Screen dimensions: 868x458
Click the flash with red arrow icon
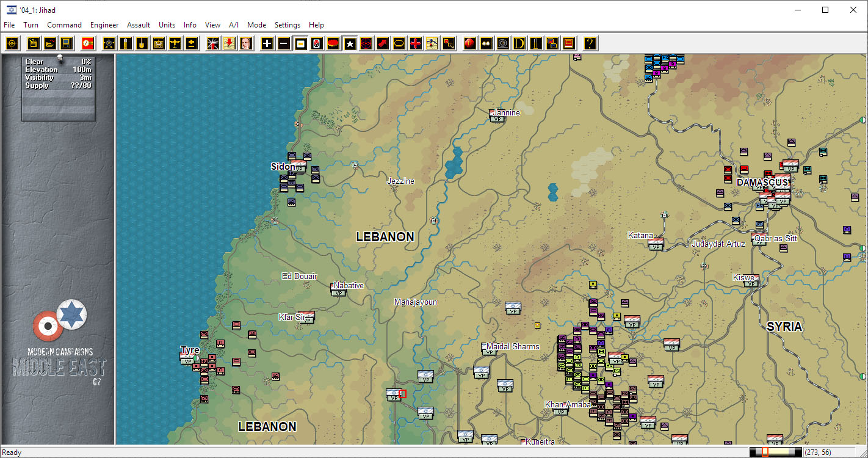click(213, 43)
